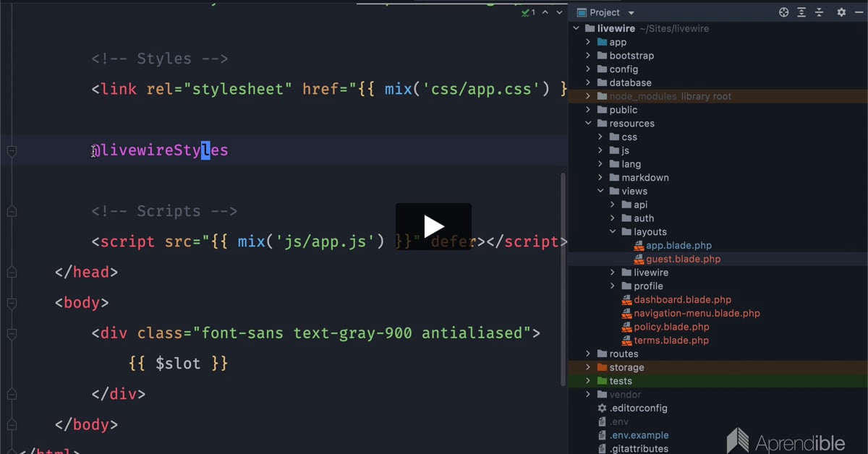
Task: Collapse the layouts folder
Action: (612, 232)
